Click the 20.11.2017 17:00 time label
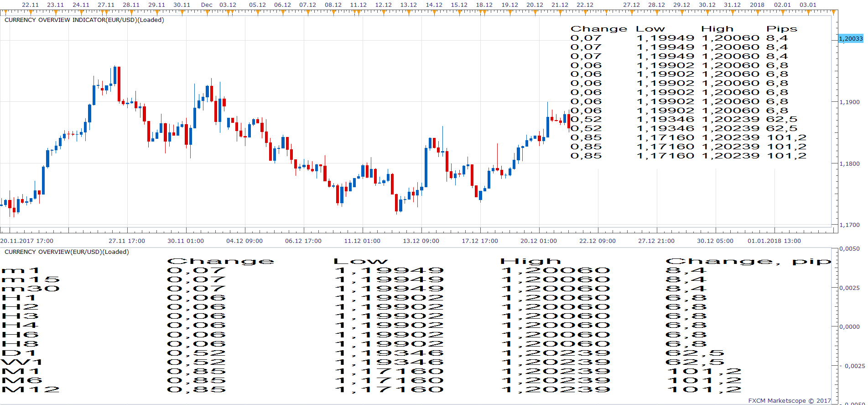Viewport: 868px width, 405px height. 27,241
